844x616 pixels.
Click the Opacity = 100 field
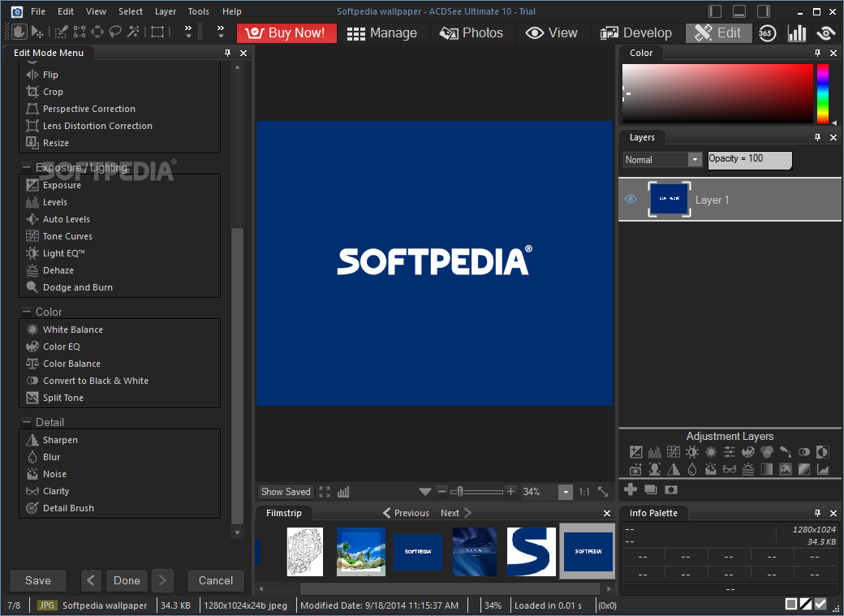pyautogui.click(x=749, y=159)
